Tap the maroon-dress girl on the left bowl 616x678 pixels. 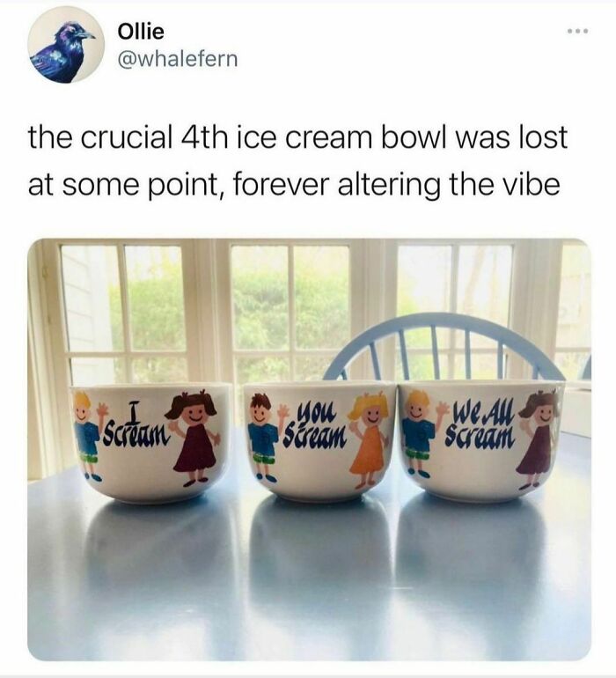click(193, 438)
